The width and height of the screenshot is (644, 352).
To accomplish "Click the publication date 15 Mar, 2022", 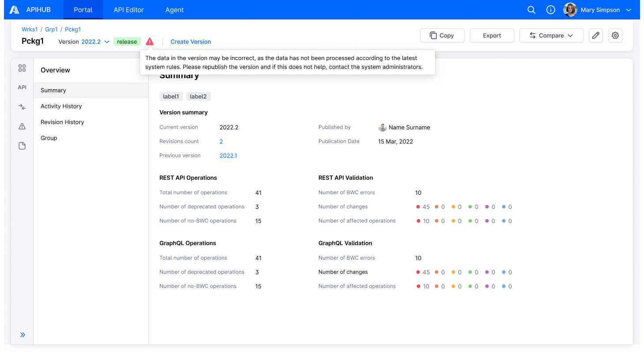I will 396,141.
